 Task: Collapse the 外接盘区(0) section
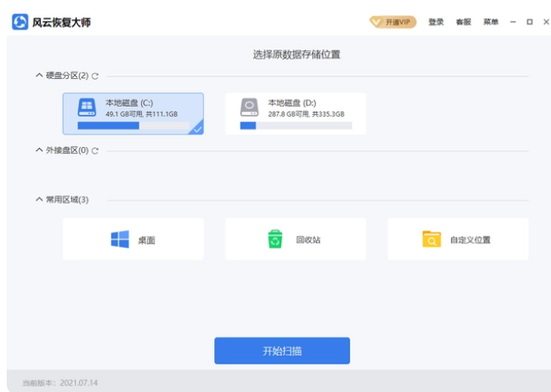click(39, 150)
